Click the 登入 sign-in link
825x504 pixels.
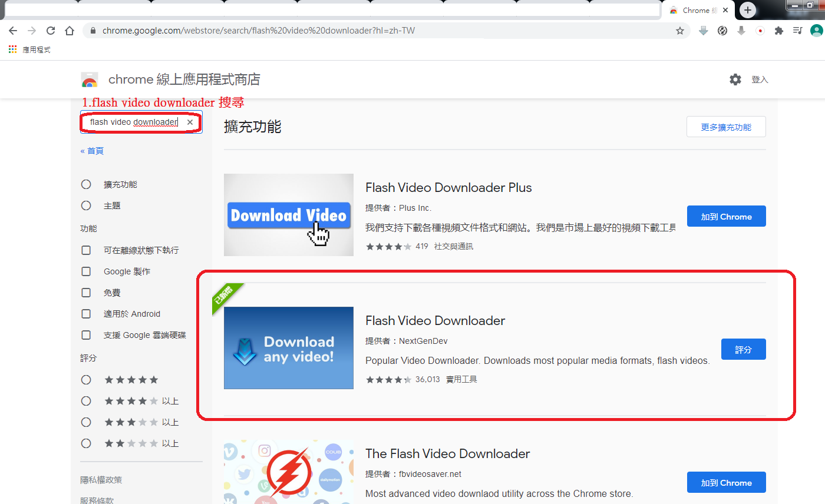[x=760, y=79]
